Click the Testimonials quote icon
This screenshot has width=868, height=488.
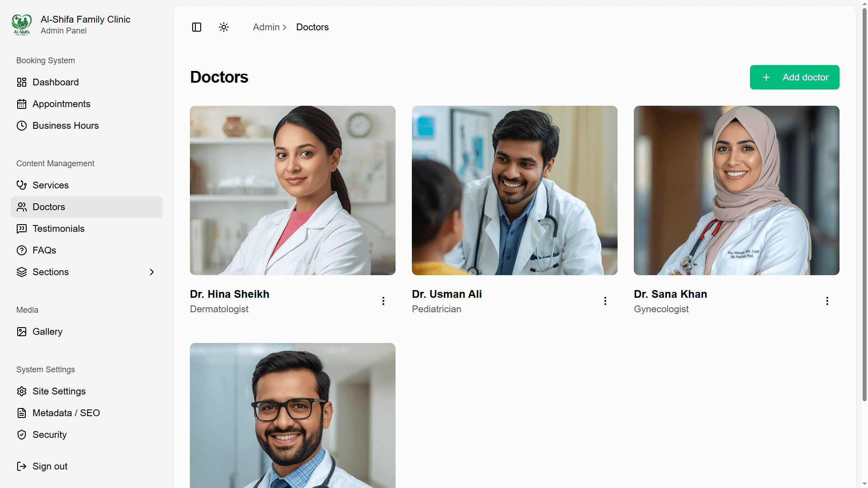click(x=22, y=229)
